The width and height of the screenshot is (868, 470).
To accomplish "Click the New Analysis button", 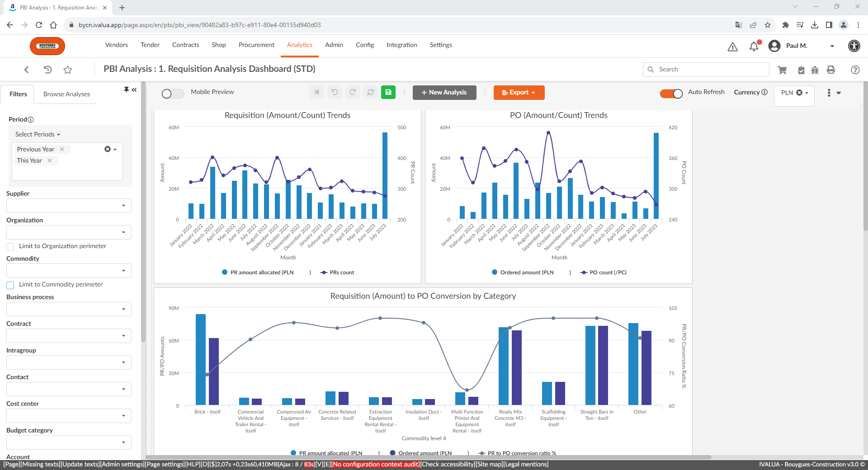I will [444, 92].
